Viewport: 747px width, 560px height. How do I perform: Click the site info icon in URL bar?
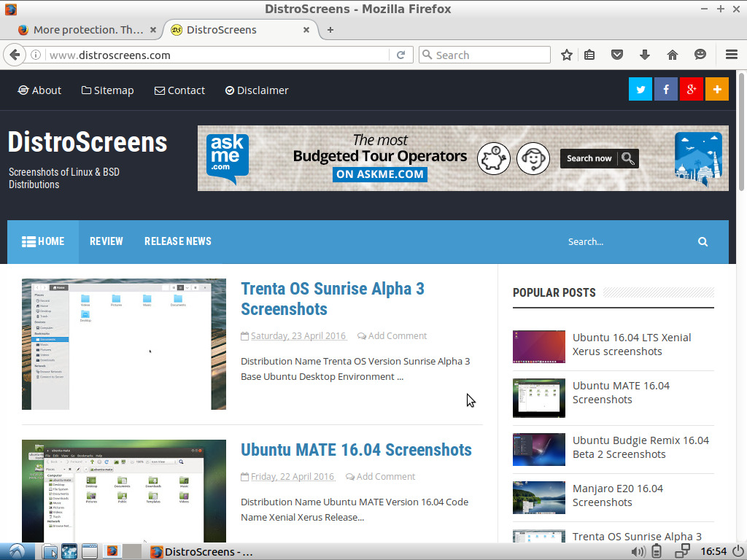[36, 55]
